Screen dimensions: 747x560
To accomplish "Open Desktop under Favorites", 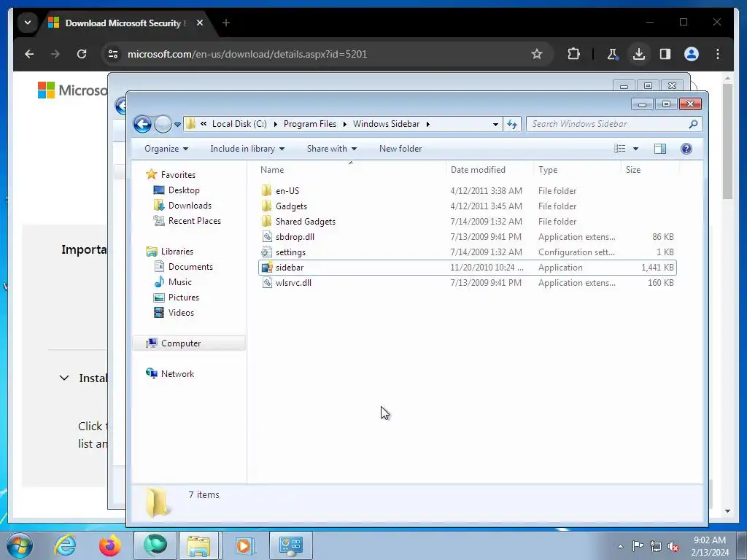I will tap(184, 190).
